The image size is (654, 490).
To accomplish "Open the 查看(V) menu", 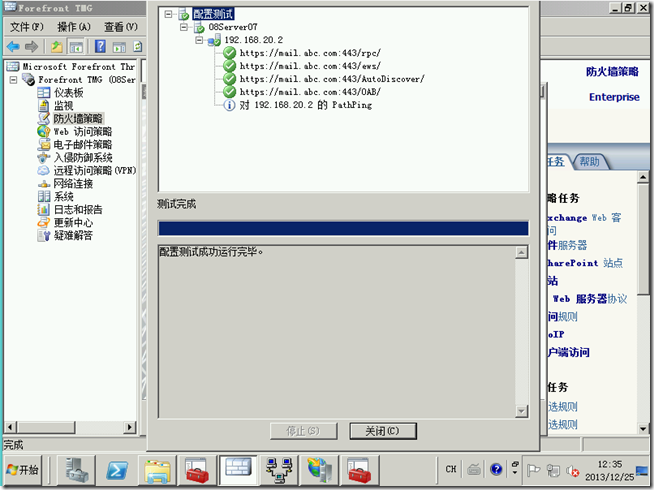I will point(121,27).
